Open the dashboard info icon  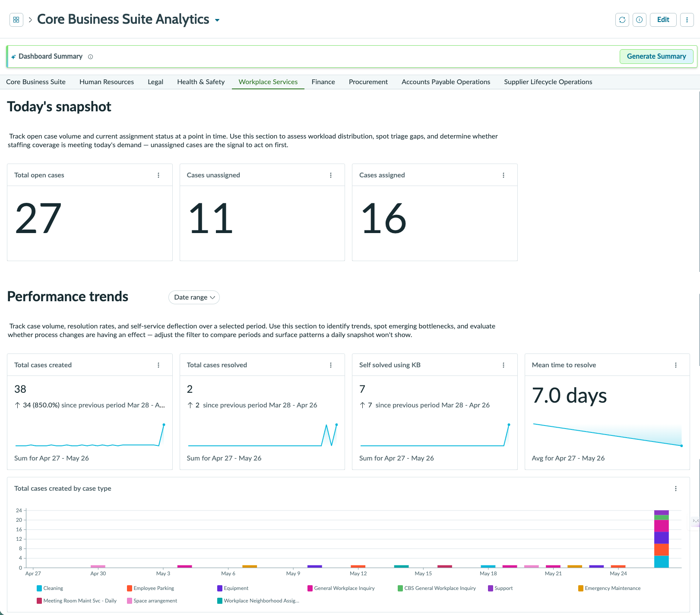(640, 20)
